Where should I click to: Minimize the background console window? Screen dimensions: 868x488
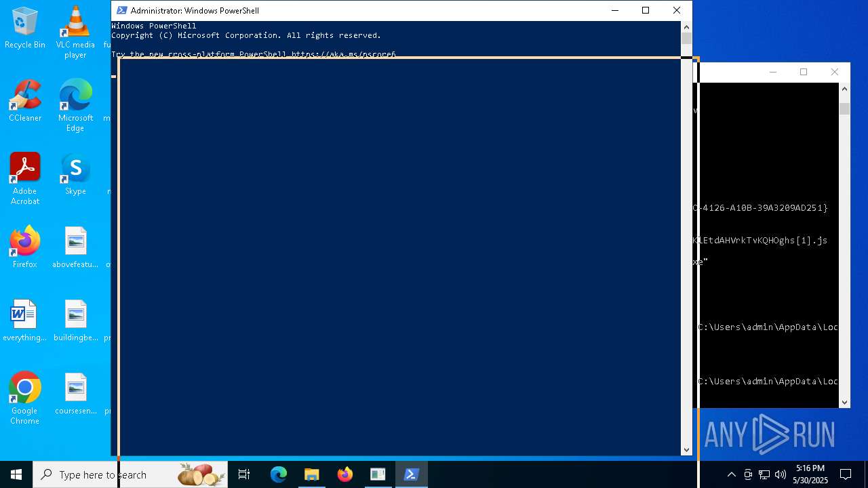[773, 72]
